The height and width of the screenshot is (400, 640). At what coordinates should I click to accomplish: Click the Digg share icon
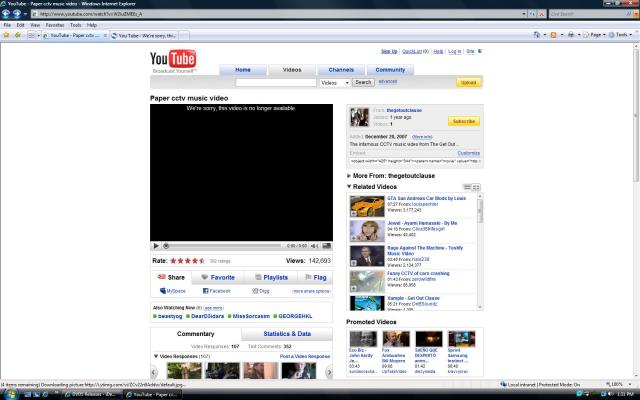pos(255,291)
